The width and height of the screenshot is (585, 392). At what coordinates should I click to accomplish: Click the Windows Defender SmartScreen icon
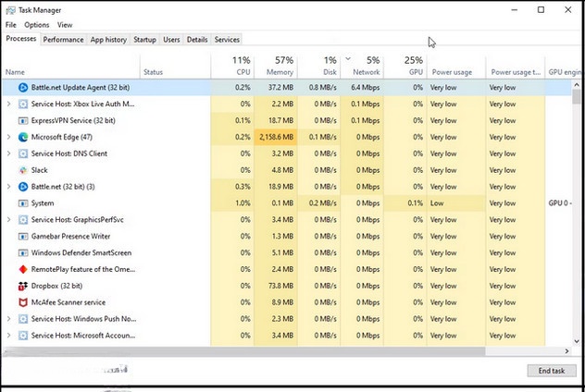pos(23,253)
